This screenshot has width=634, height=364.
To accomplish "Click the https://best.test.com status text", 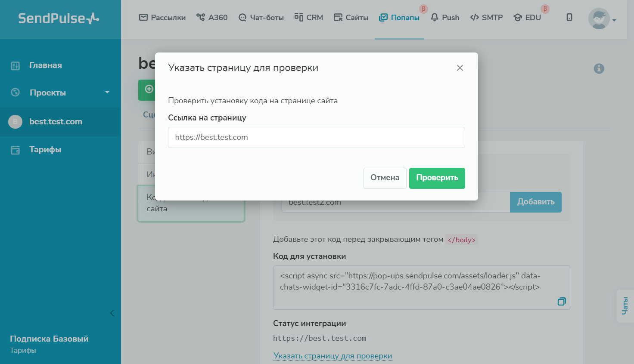I will point(320,338).
